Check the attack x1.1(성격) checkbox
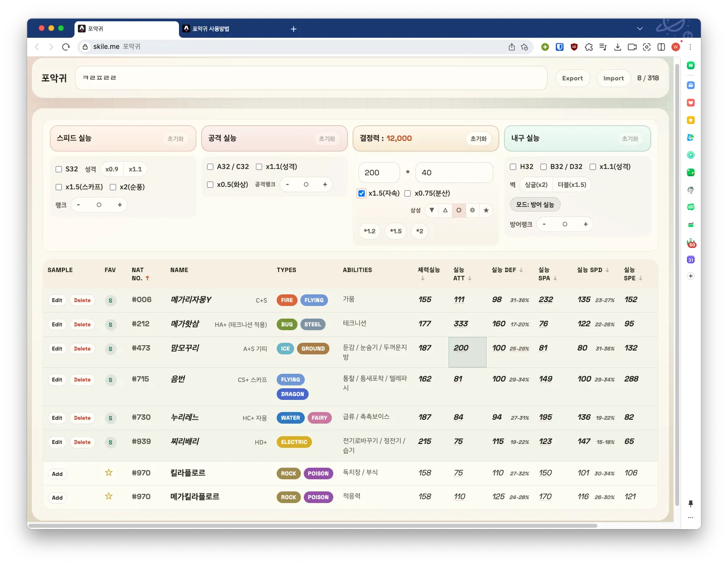 (x=259, y=167)
